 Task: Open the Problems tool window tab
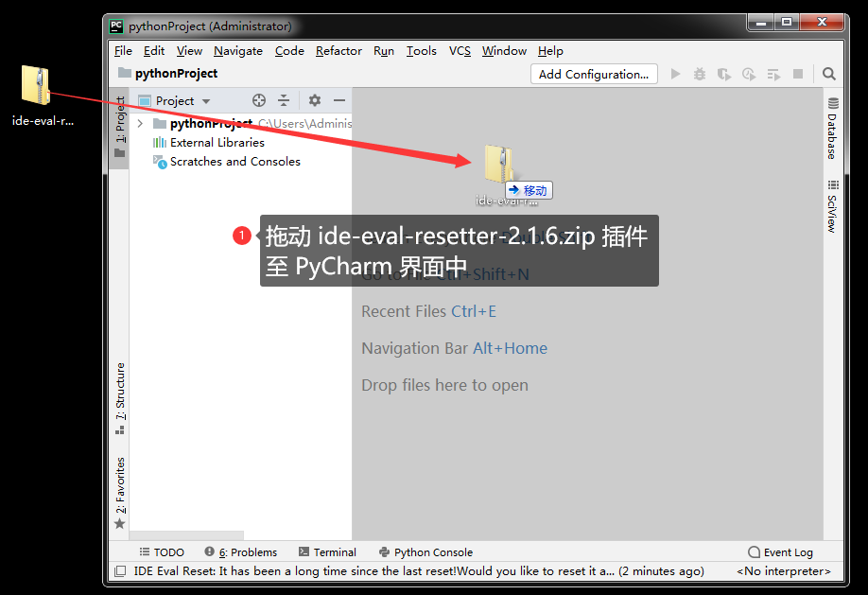tap(241, 551)
